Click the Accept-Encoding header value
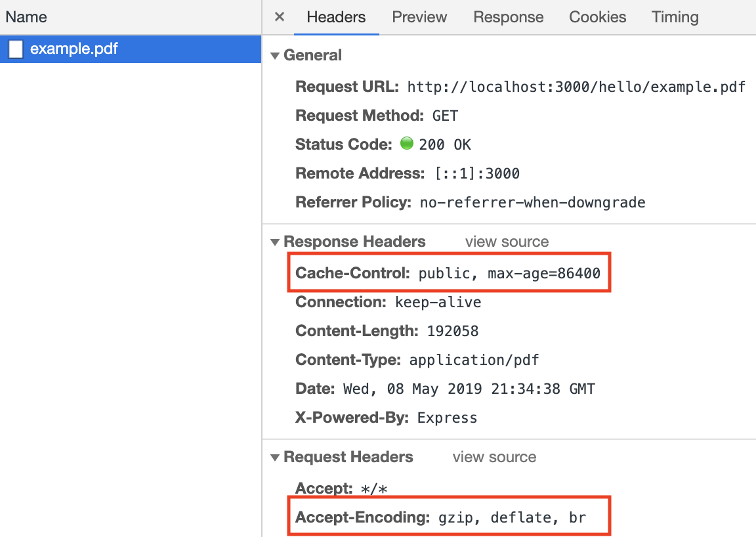The image size is (756, 537). tap(512, 517)
